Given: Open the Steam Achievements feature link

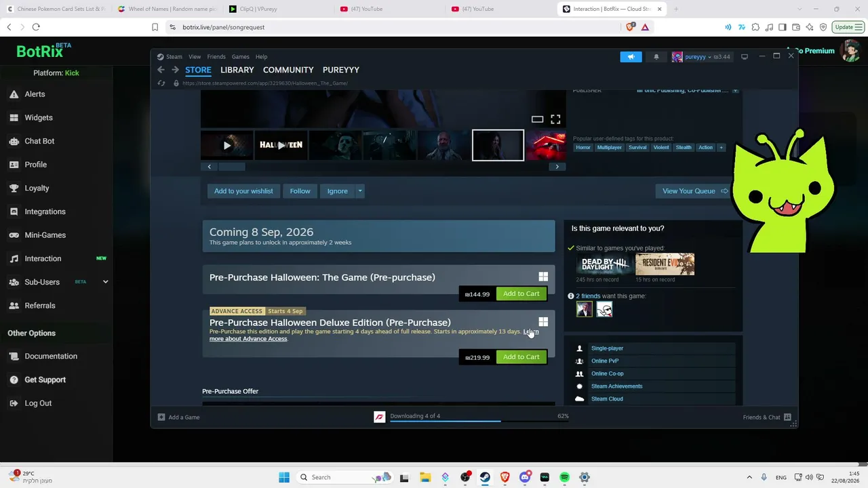Looking at the screenshot, I should coord(616,386).
